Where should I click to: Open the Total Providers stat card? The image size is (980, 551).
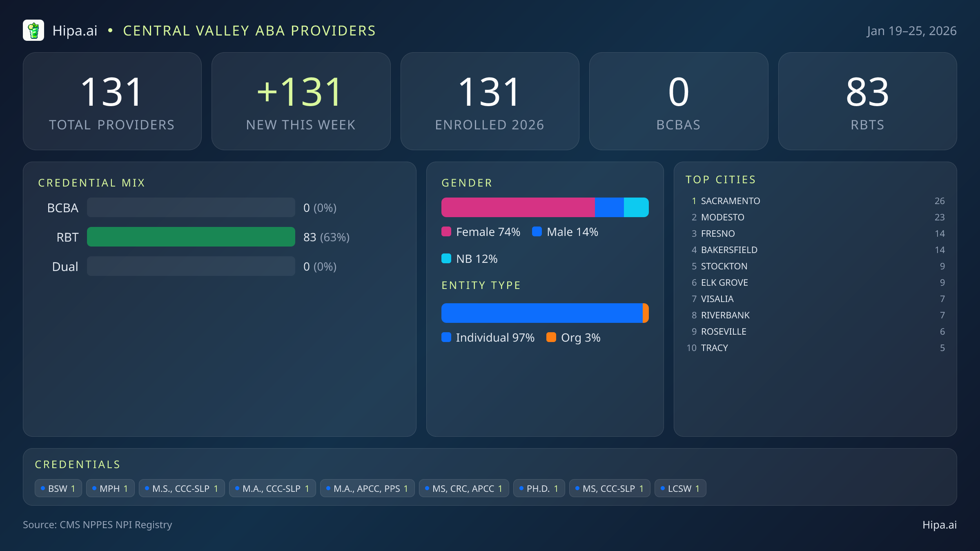point(112,101)
